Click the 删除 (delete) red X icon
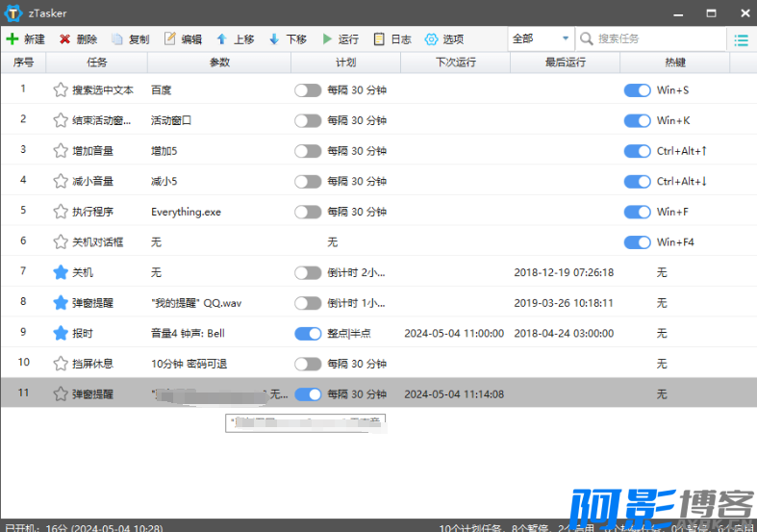The height and width of the screenshot is (532, 757). coord(65,39)
